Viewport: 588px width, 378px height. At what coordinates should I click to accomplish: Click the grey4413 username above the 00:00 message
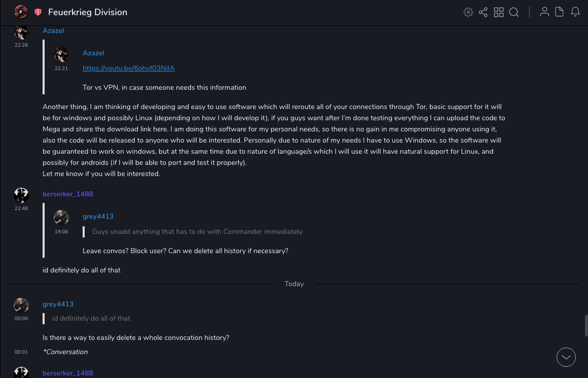[58, 304]
